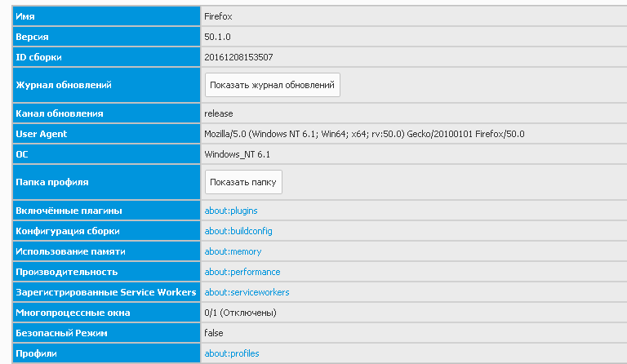Open profile folder via "Показать папку"
The width and height of the screenshot is (627, 364).
[243, 182]
